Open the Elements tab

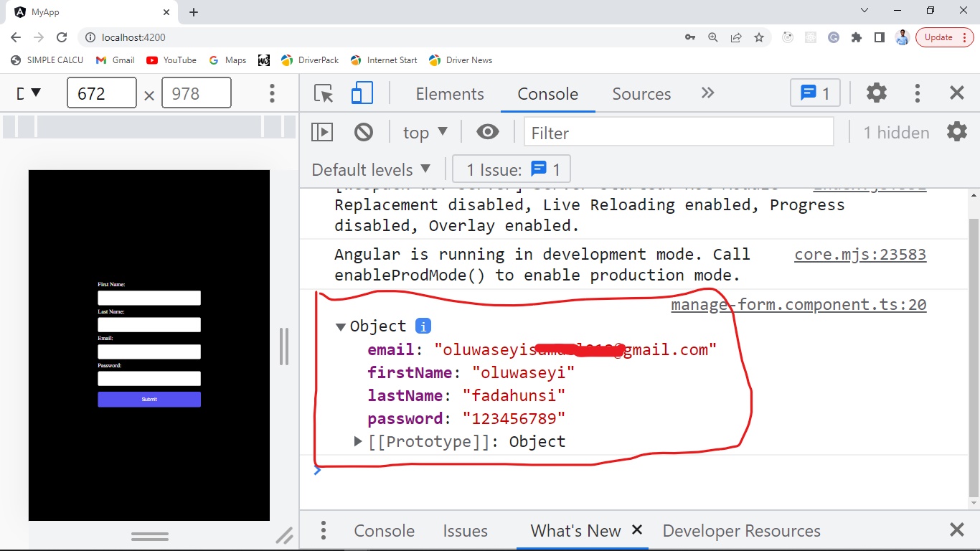click(x=450, y=94)
